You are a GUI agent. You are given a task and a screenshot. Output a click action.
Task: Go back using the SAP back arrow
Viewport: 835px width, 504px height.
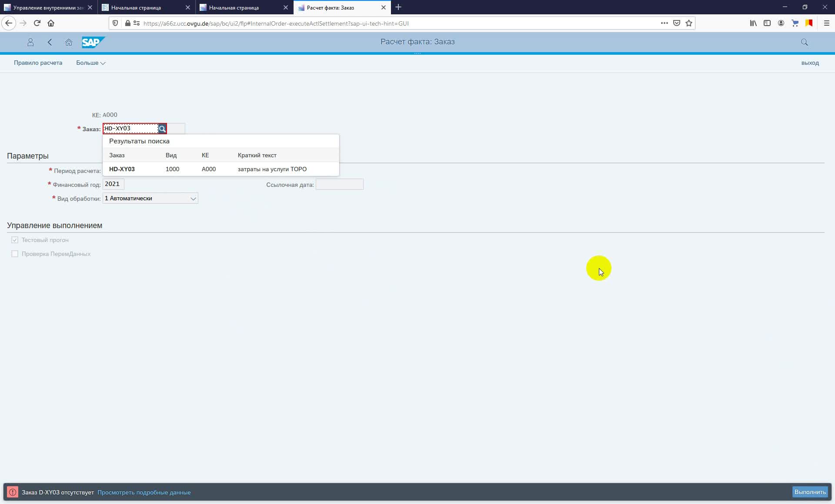click(x=50, y=42)
